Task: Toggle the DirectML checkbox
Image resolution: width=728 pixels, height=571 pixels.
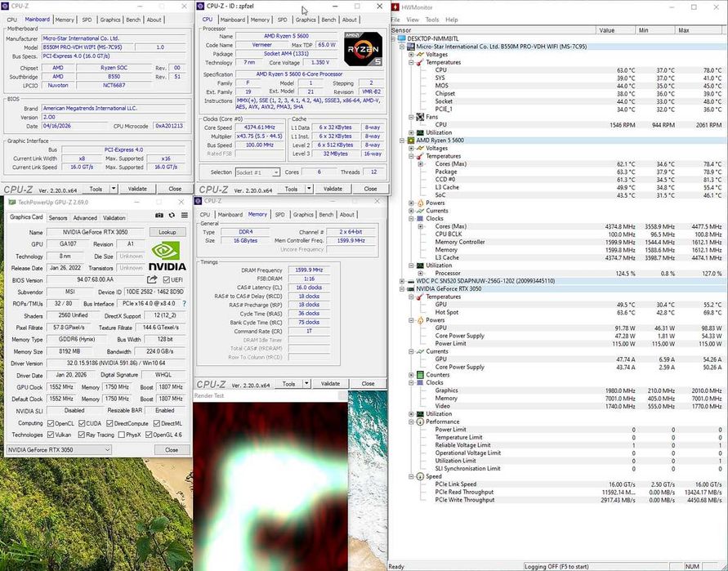Action: pyautogui.click(x=156, y=423)
